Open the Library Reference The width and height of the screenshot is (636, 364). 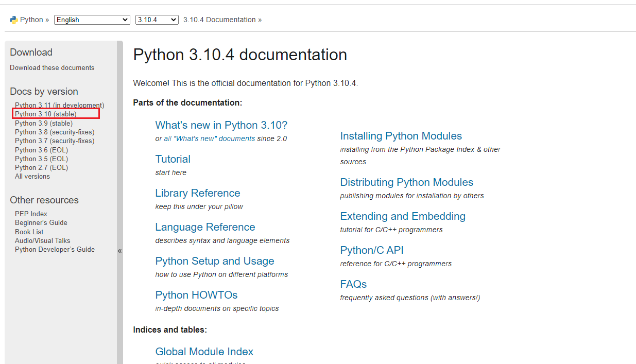point(197,193)
